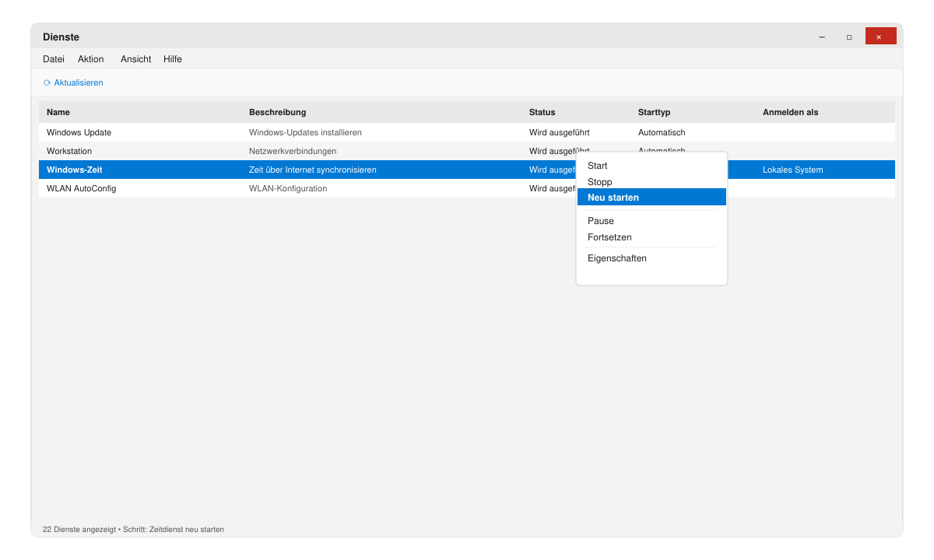934x560 pixels.
Task: Sort by the Starttyp column header
Action: (x=654, y=112)
